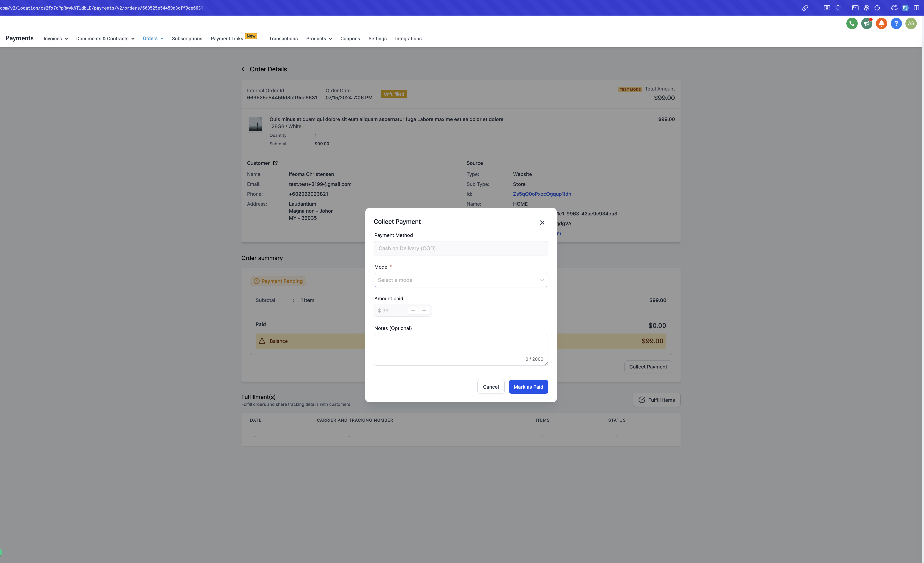Click the Mark as Paid button
Viewport: 924px width, 563px height.
(528, 387)
